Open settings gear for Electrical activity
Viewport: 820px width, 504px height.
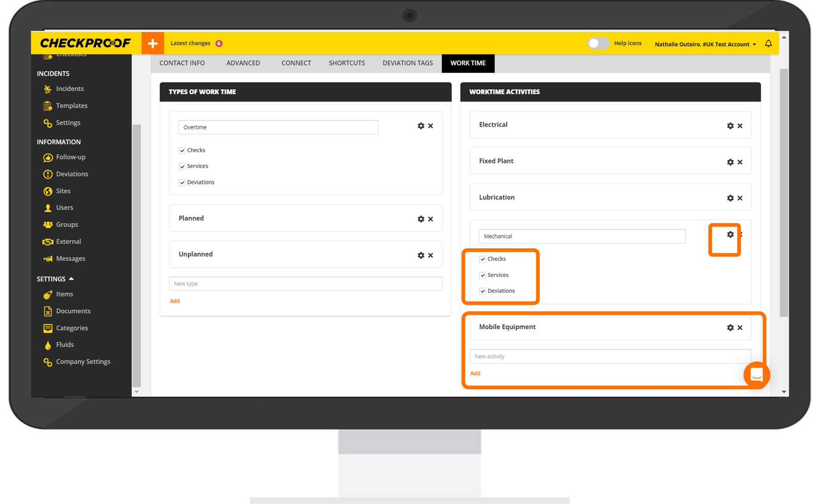pyautogui.click(x=730, y=126)
